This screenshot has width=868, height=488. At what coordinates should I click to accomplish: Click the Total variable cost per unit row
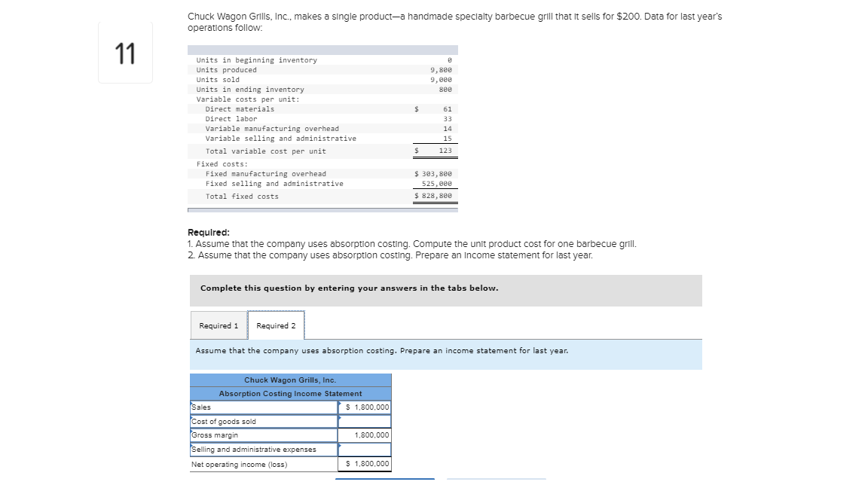point(322,151)
